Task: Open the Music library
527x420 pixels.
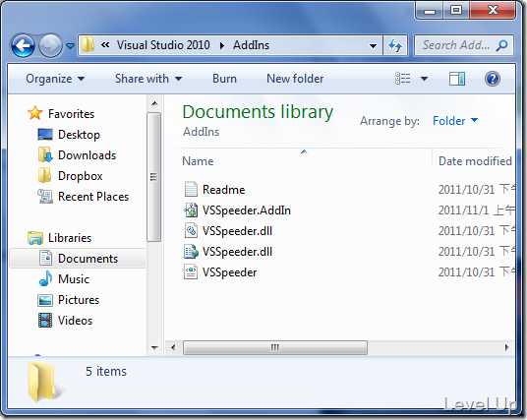Action: 74,279
